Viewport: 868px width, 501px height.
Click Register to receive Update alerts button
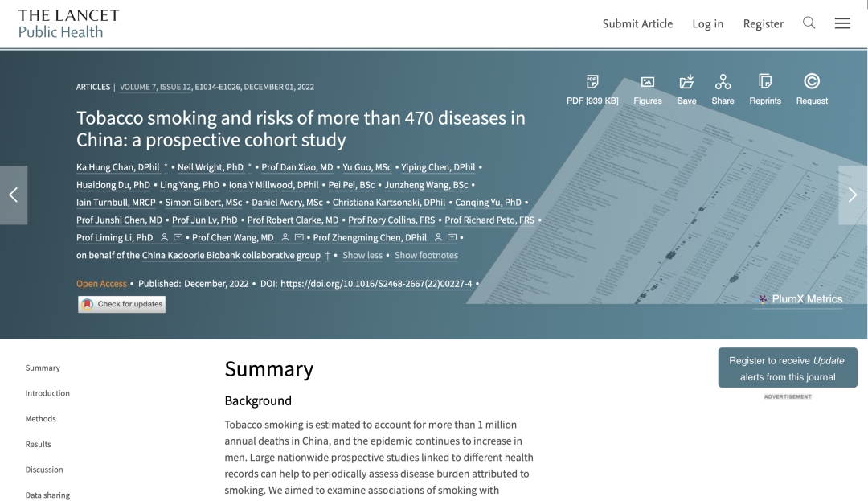(x=788, y=368)
